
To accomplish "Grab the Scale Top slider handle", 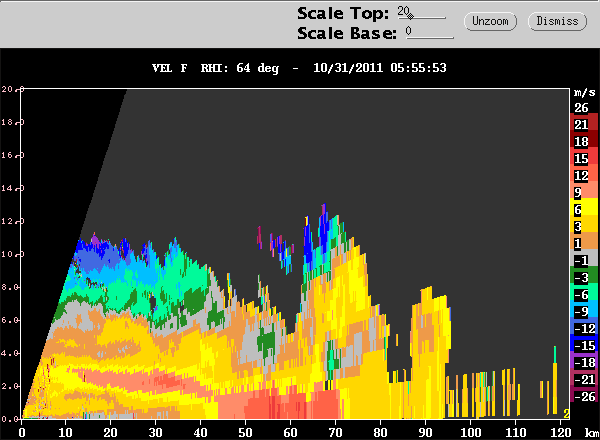I will [410, 16].
